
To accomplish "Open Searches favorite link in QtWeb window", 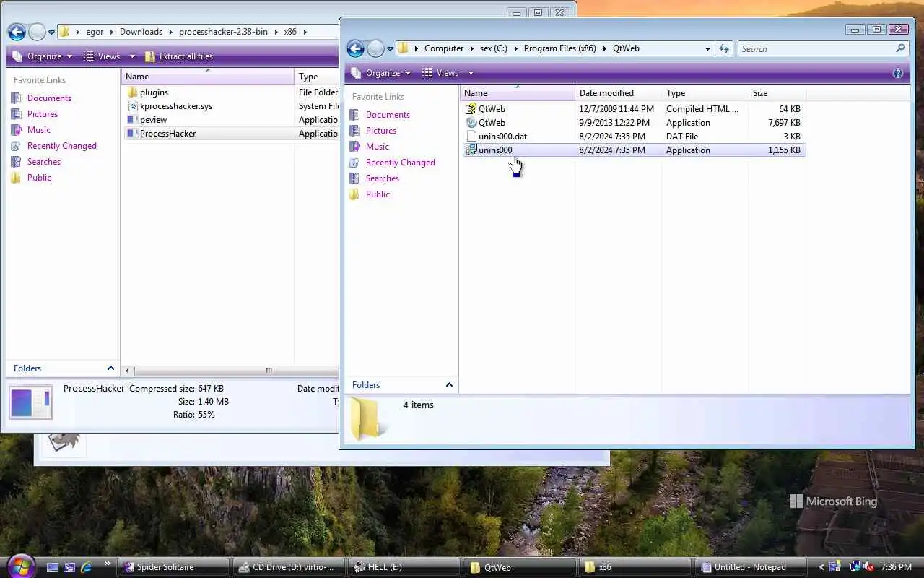I will [x=383, y=178].
